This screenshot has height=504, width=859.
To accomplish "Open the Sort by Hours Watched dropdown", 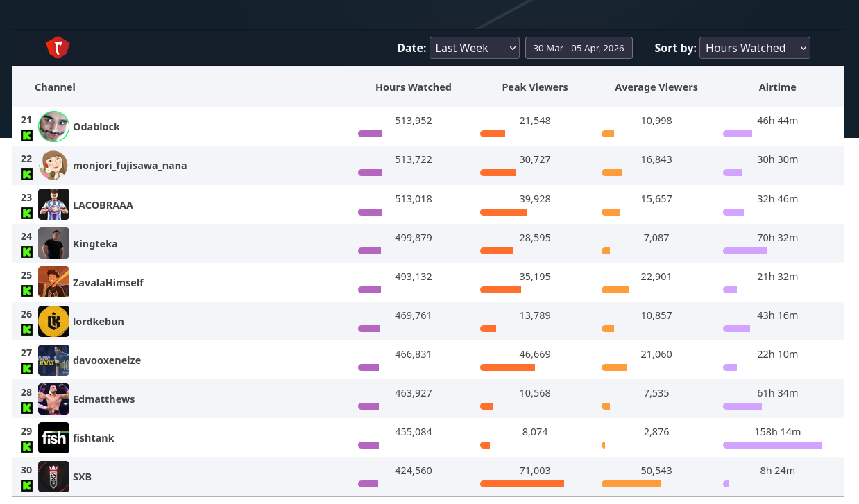I will 755,48.
